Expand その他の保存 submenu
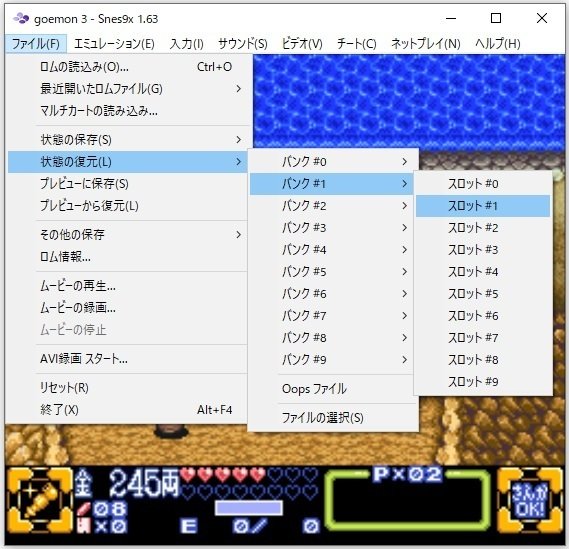 click(x=127, y=234)
